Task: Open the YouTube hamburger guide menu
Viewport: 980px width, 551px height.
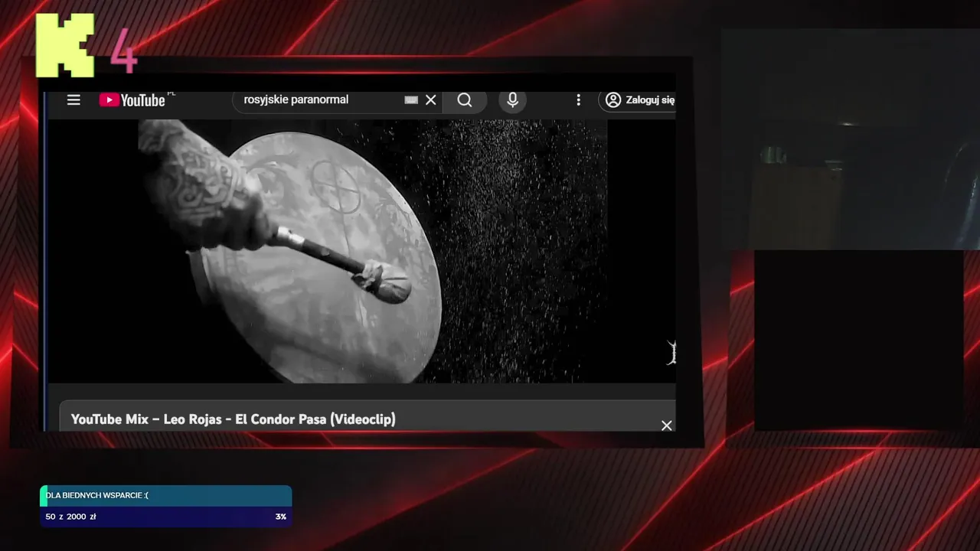Action: pyautogui.click(x=73, y=100)
